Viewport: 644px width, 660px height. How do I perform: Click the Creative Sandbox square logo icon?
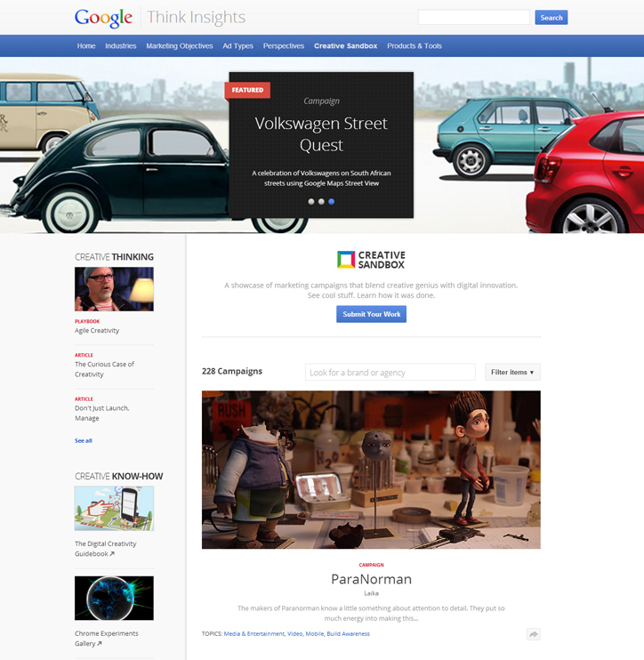click(346, 260)
